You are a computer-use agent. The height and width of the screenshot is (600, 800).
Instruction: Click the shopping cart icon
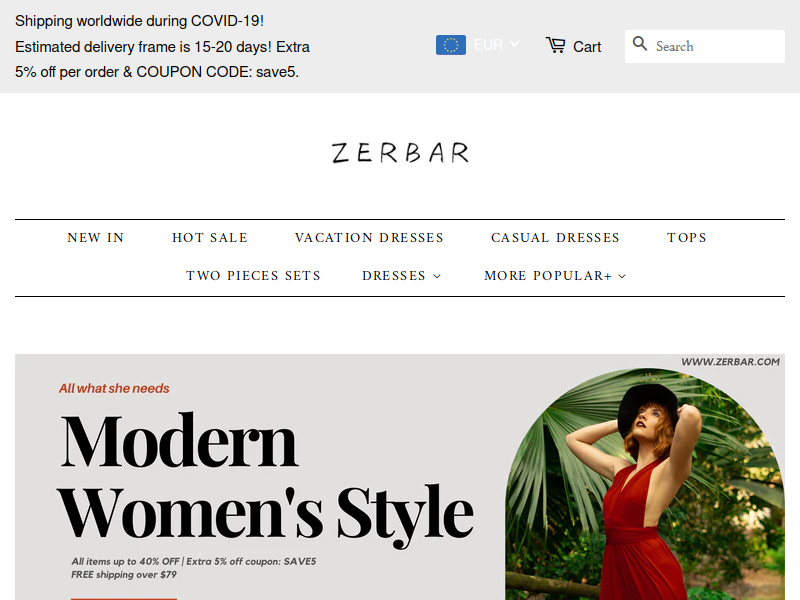555,45
